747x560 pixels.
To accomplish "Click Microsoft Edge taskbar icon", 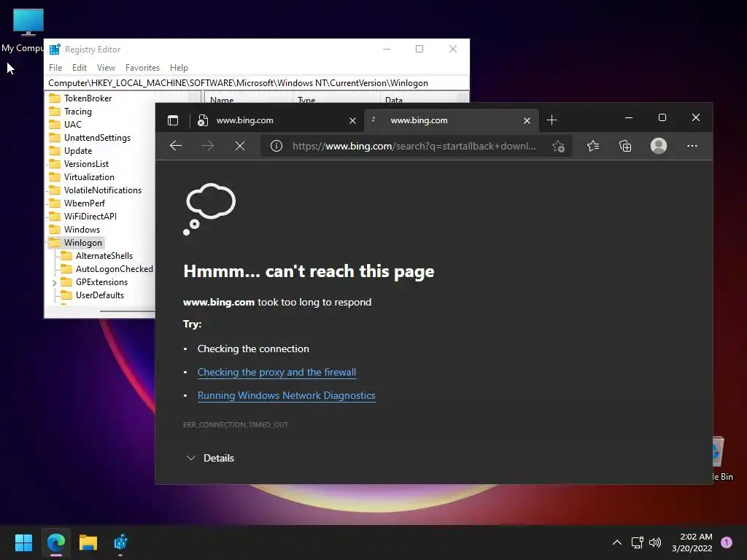I will click(x=55, y=542).
